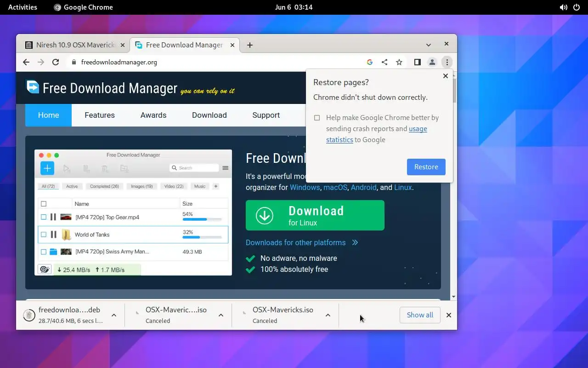Click the volume icon in the top bar

click(563, 7)
